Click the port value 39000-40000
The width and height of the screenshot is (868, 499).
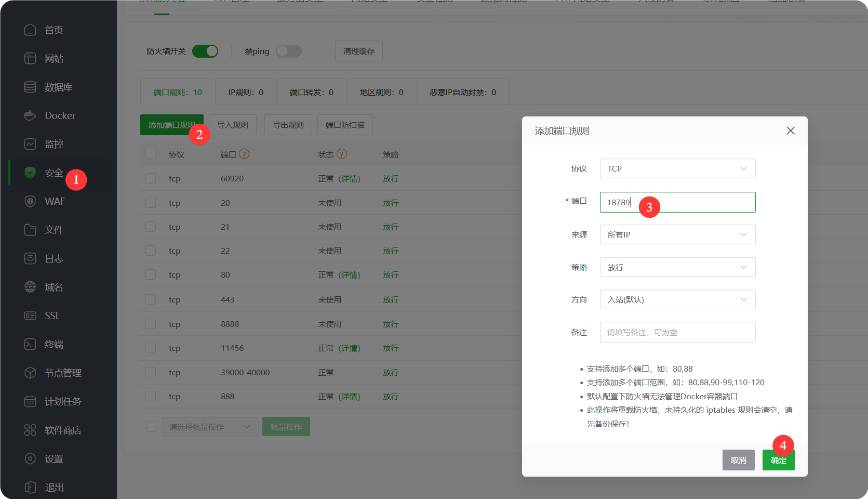coord(245,372)
